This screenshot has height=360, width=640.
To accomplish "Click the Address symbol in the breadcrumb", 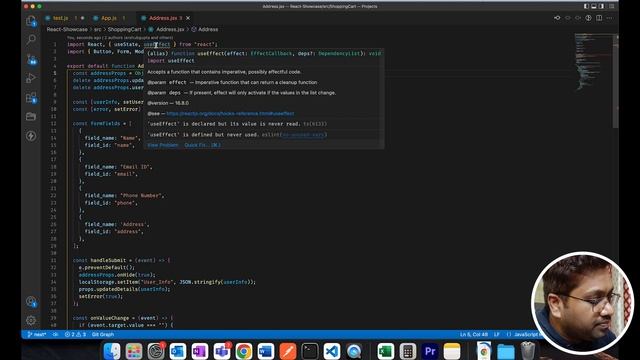I will (208, 29).
